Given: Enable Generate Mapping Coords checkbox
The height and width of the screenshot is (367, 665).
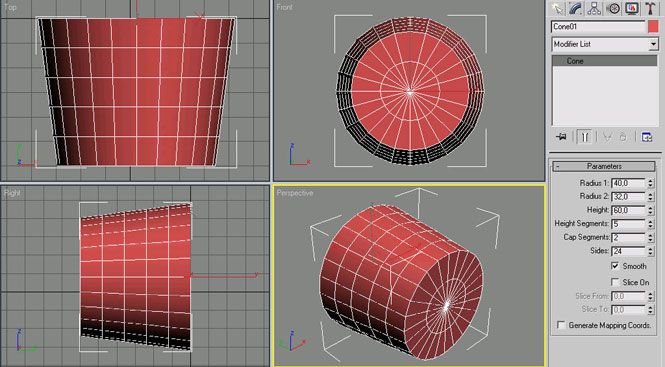Looking at the screenshot, I should (561, 325).
